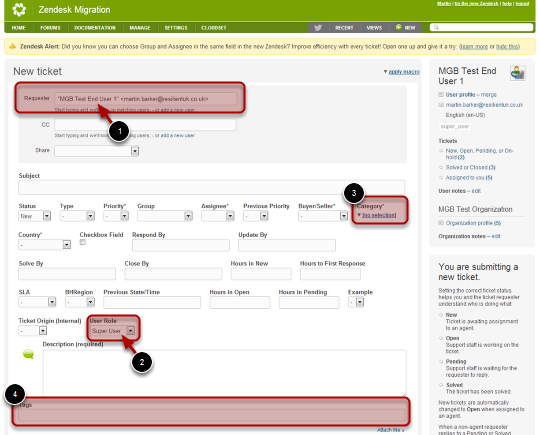Click the Zendesk flower logo
Image resolution: width=540 pixels, height=435 pixels.
tap(19, 10)
